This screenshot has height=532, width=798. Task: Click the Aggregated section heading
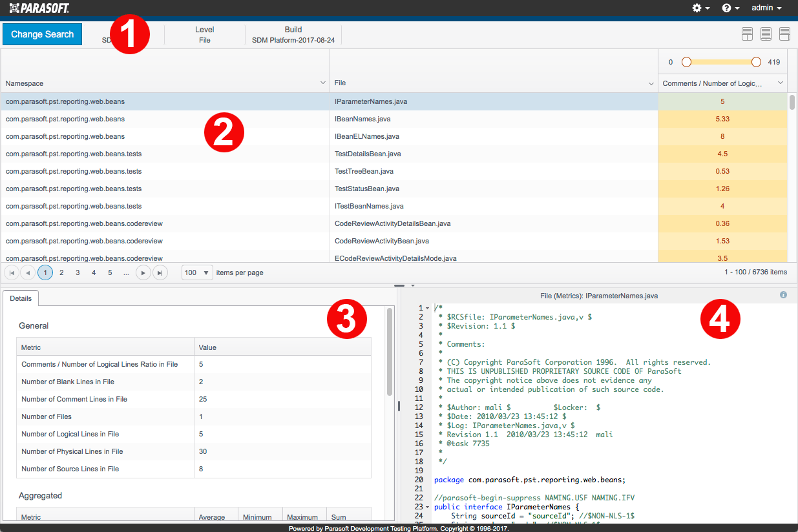click(x=41, y=496)
